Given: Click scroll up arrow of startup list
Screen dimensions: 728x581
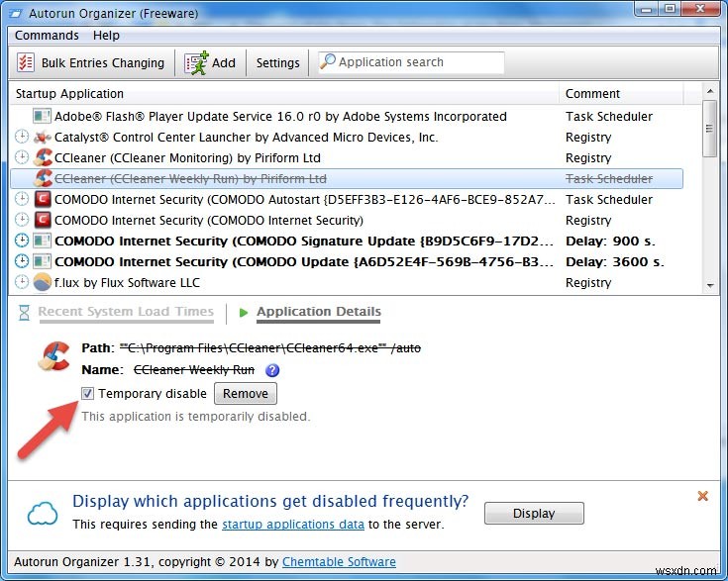Looking at the screenshot, I should (710, 91).
